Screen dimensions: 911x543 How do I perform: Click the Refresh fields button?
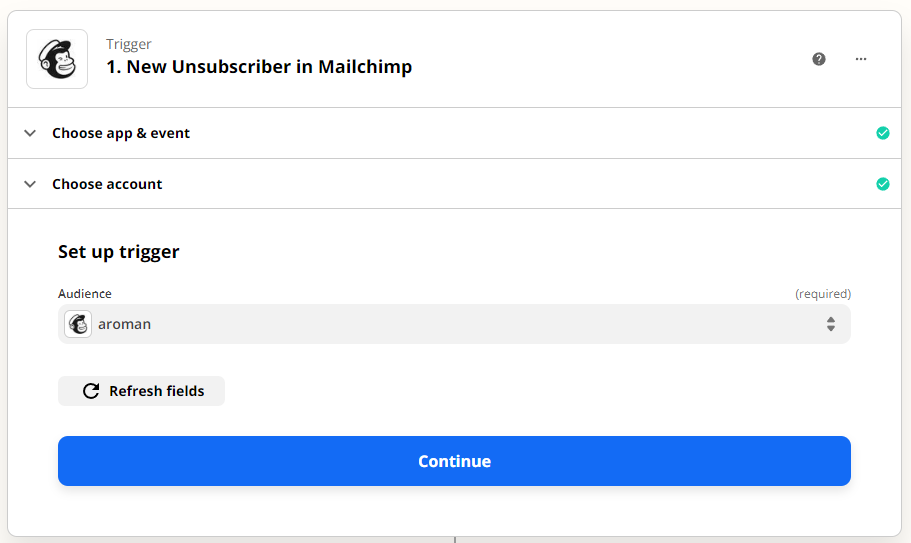coord(141,391)
